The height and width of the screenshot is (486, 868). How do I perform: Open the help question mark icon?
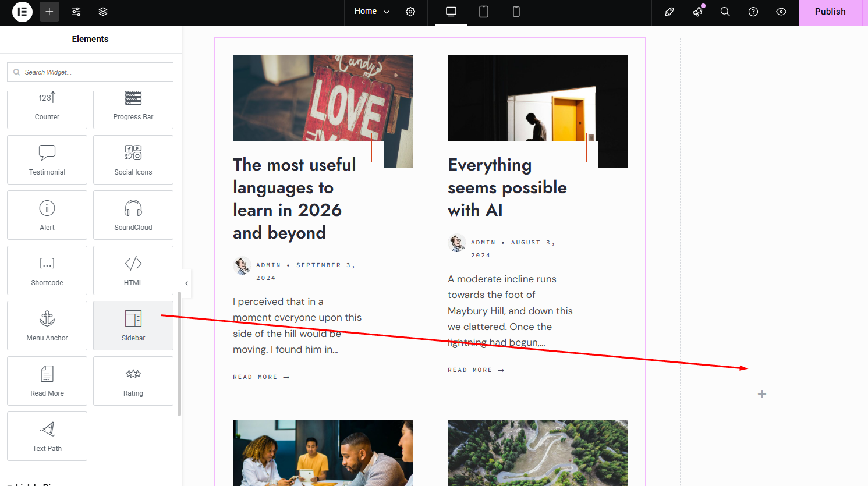tap(753, 12)
